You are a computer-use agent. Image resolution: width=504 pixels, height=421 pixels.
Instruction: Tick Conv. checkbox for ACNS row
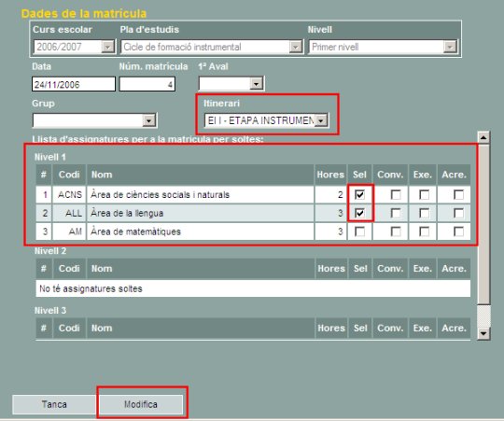[x=396, y=194]
